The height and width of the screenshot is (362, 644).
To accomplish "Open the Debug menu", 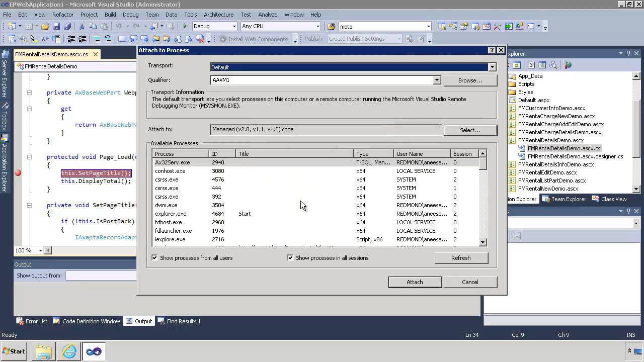I will 130,15.
